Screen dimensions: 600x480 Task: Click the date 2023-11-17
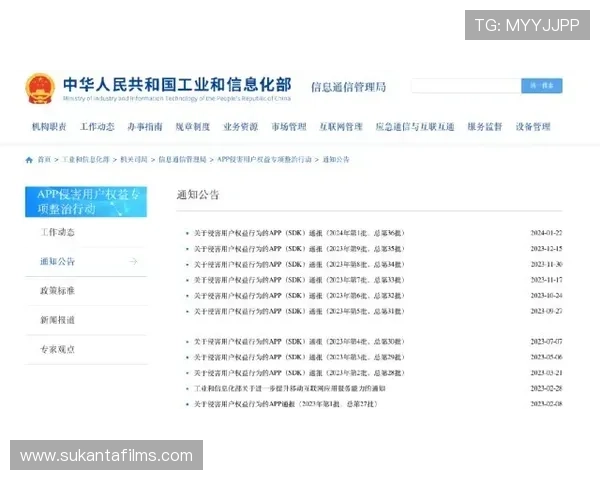pos(546,280)
